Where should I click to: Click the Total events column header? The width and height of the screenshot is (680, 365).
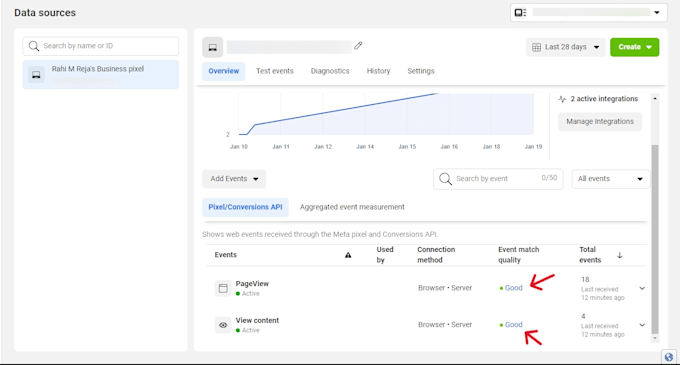pos(590,255)
